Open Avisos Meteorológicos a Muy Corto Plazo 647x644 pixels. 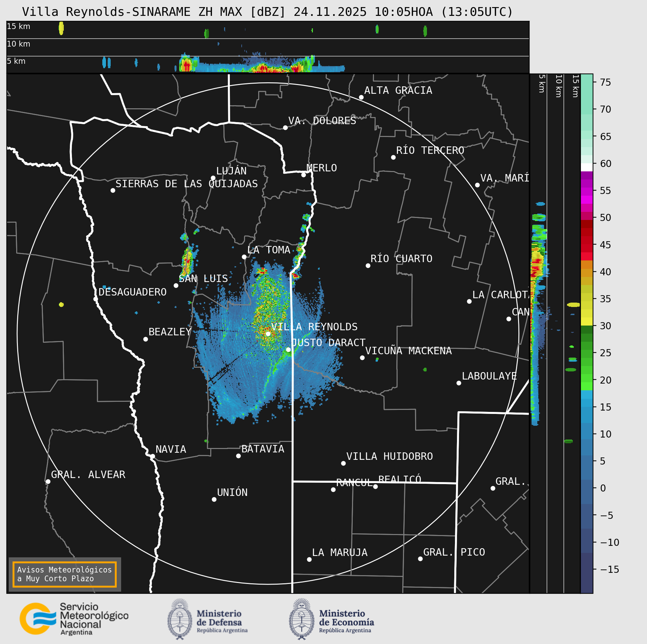[64, 574]
